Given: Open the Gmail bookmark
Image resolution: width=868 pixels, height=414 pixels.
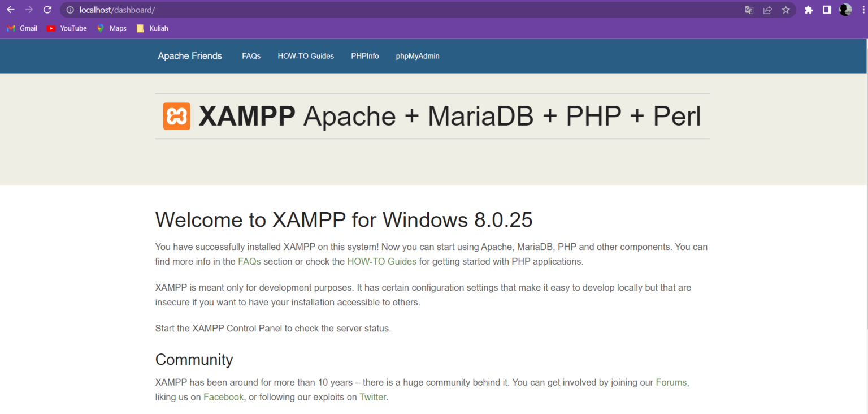Looking at the screenshot, I should 23,28.
